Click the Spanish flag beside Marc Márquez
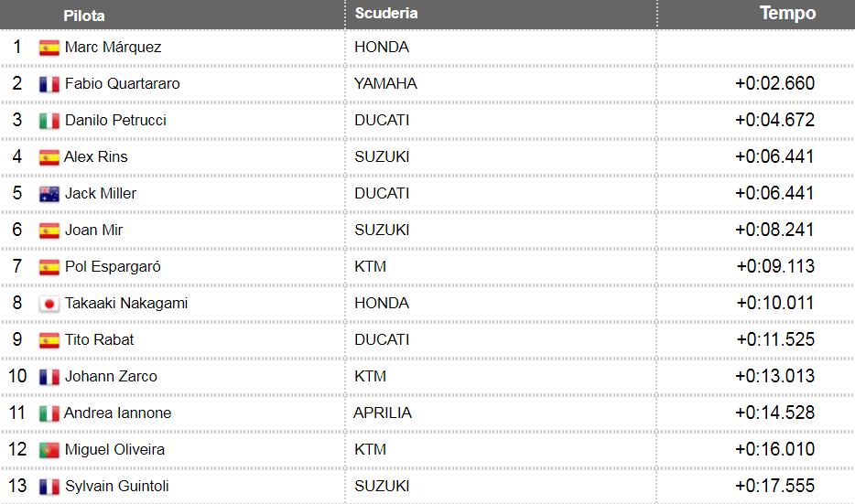 49,48
